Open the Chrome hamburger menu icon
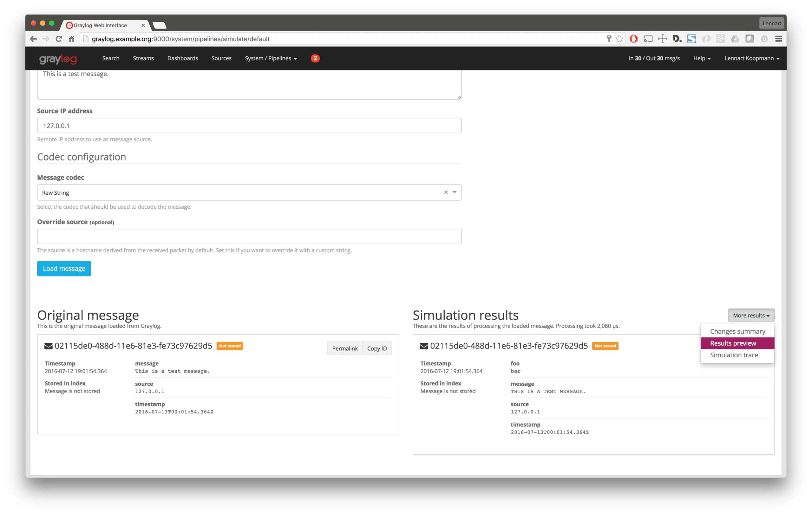The image size is (812, 514). click(778, 39)
